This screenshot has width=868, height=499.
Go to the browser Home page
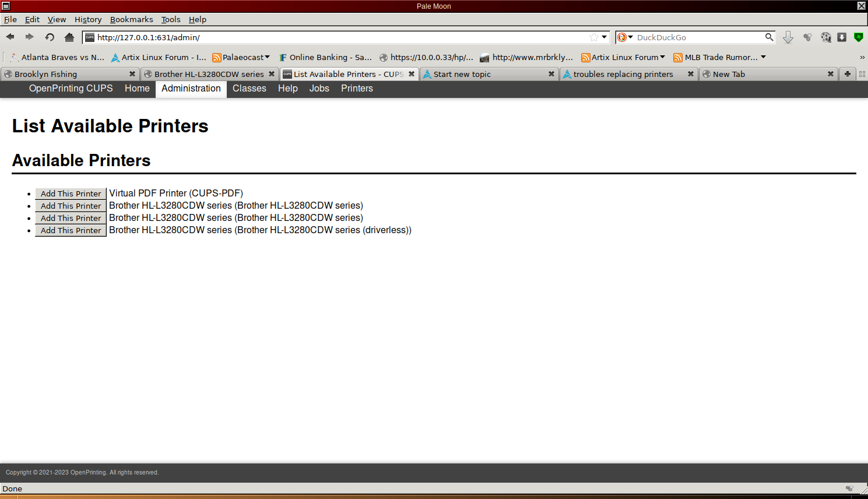(x=69, y=37)
